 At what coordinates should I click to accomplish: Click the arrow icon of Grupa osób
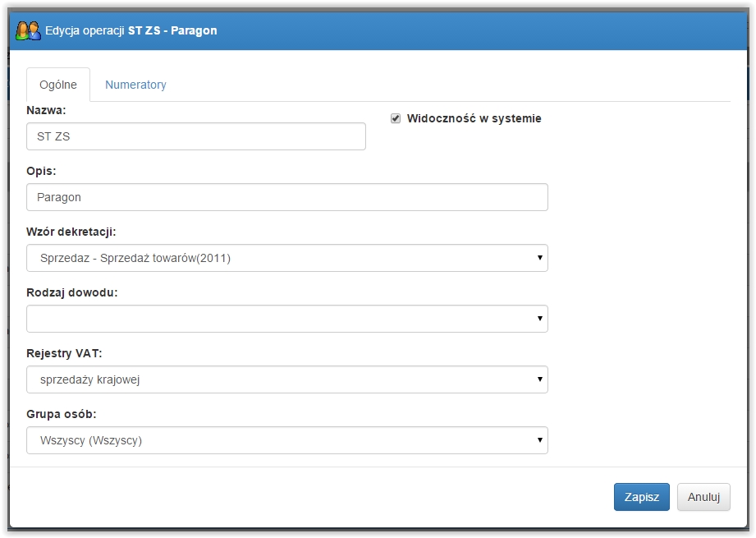539,440
